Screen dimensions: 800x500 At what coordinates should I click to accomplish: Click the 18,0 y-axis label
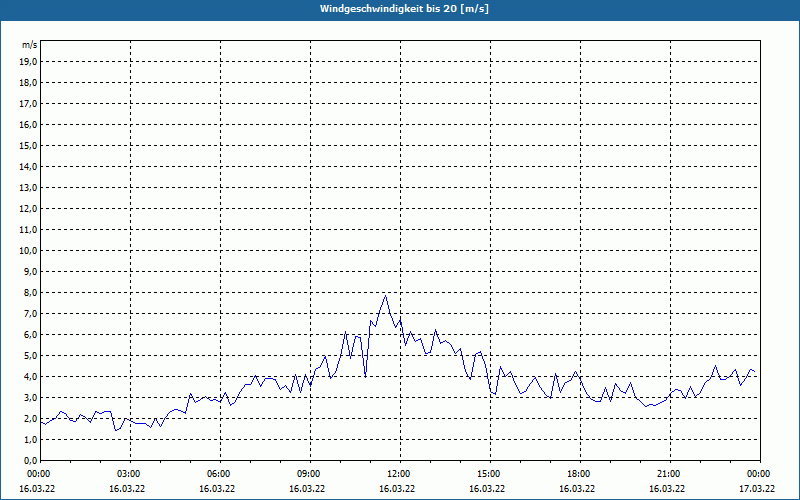coord(28,83)
